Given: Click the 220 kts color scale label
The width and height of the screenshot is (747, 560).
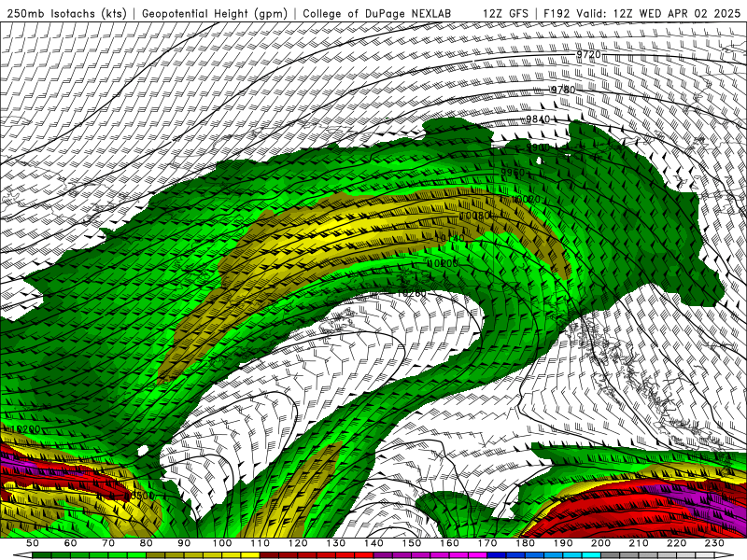Looking at the screenshot, I should (678, 543).
